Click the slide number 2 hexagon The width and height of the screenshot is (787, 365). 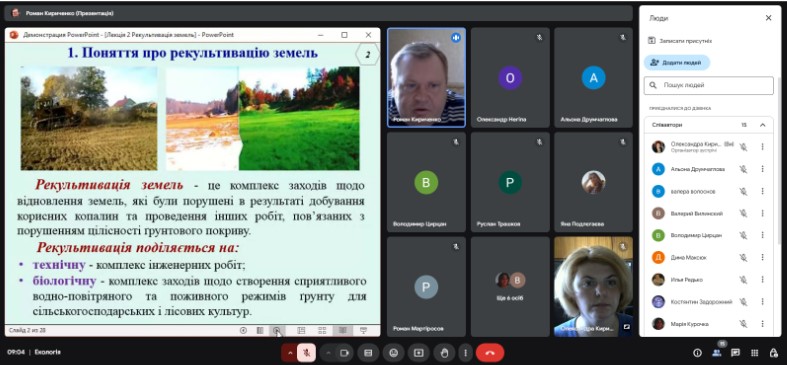[367, 55]
